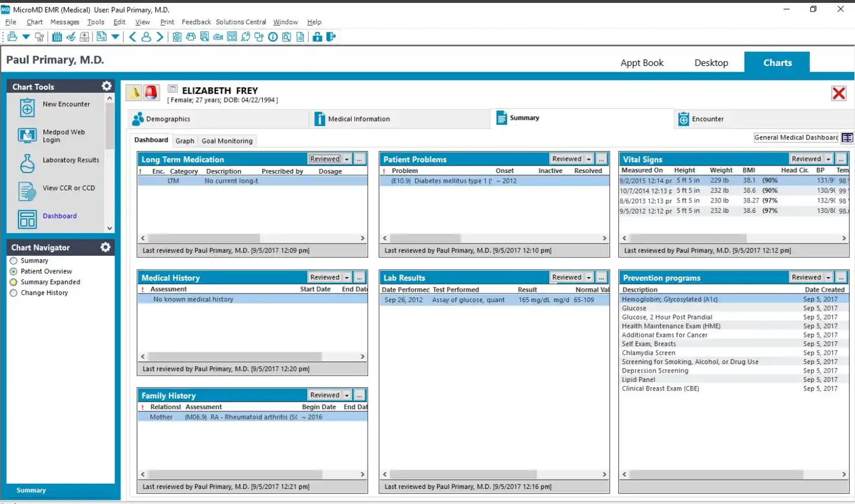Open the Demographics tab
Image resolution: width=855 pixels, height=504 pixels.
click(167, 119)
